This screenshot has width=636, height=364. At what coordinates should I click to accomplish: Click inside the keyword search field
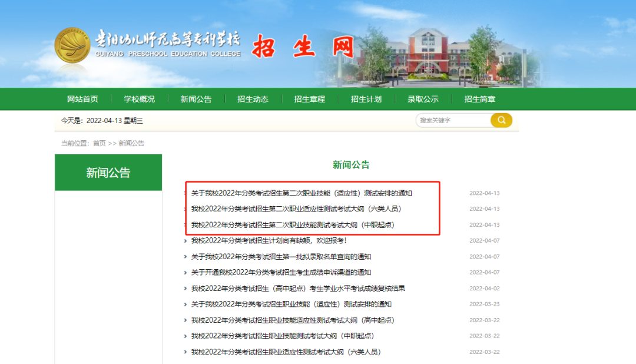(452, 120)
